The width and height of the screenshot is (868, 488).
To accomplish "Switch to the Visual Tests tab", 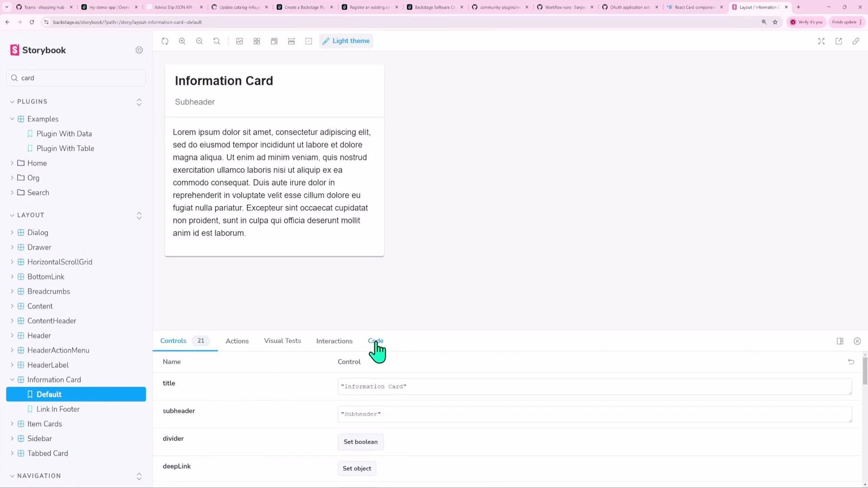I will tap(283, 341).
